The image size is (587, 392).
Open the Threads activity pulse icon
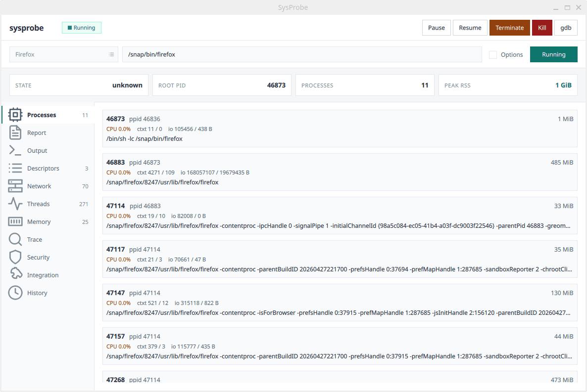click(15, 204)
